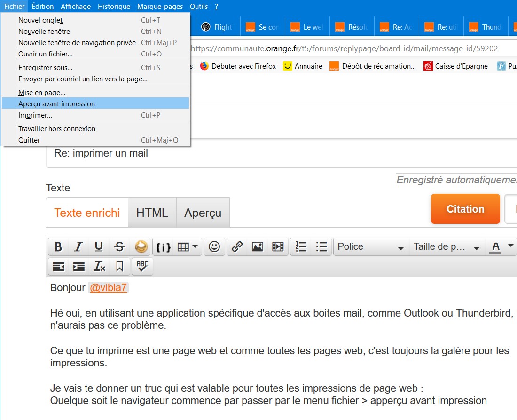Open the Édition menu
517x420 pixels.
click(x=42, y=6)
